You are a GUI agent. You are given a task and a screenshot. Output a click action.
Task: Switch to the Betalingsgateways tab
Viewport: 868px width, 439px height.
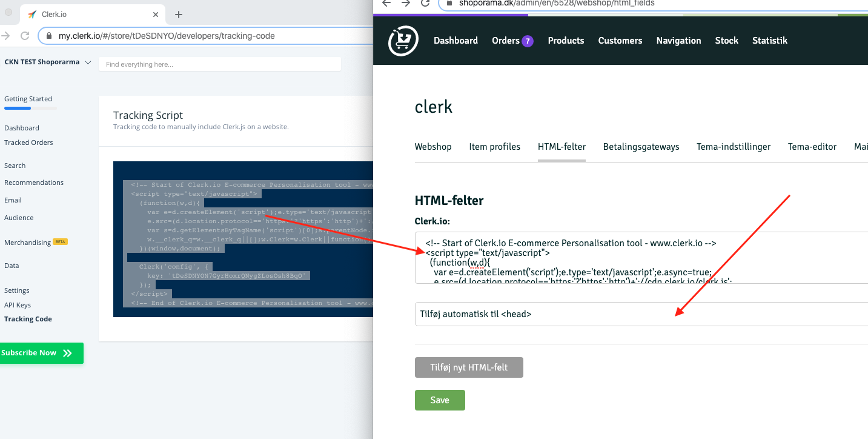tap(641, 147)
